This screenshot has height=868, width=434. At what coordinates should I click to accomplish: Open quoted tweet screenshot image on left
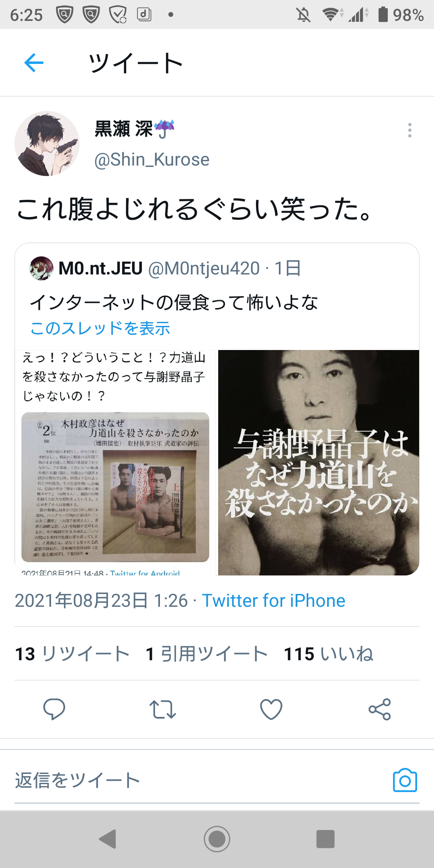click(x=115, y=463)
